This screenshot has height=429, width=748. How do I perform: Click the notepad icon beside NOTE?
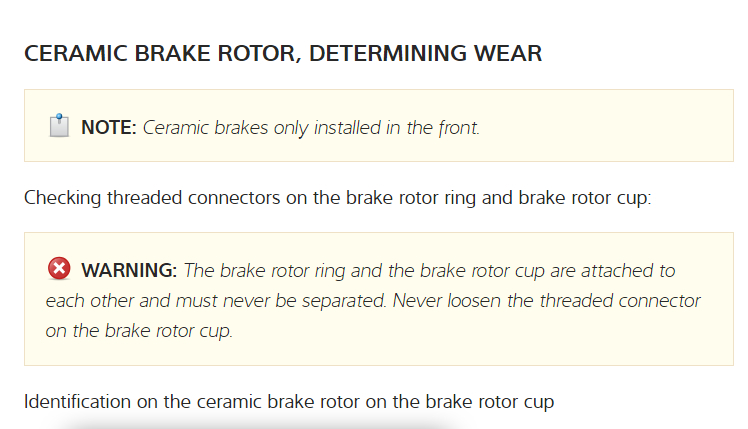[59, 127]
